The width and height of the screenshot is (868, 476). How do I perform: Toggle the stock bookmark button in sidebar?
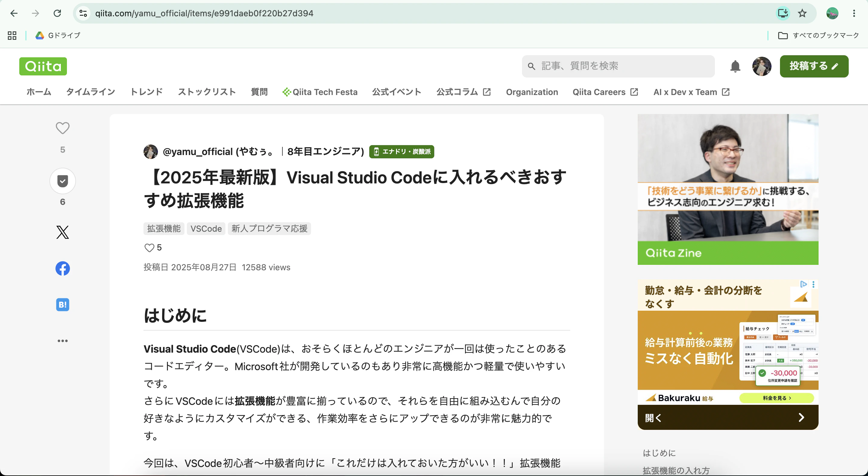63,181
